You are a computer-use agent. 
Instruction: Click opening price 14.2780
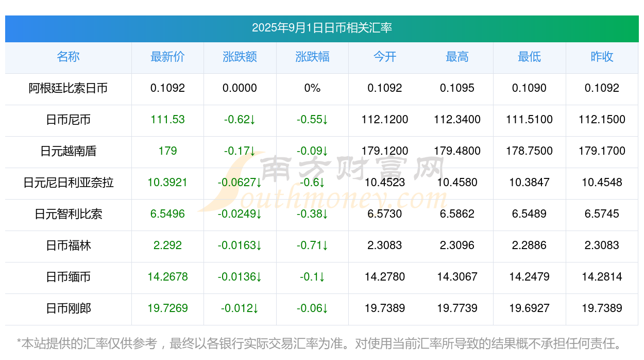pos(385,277)
